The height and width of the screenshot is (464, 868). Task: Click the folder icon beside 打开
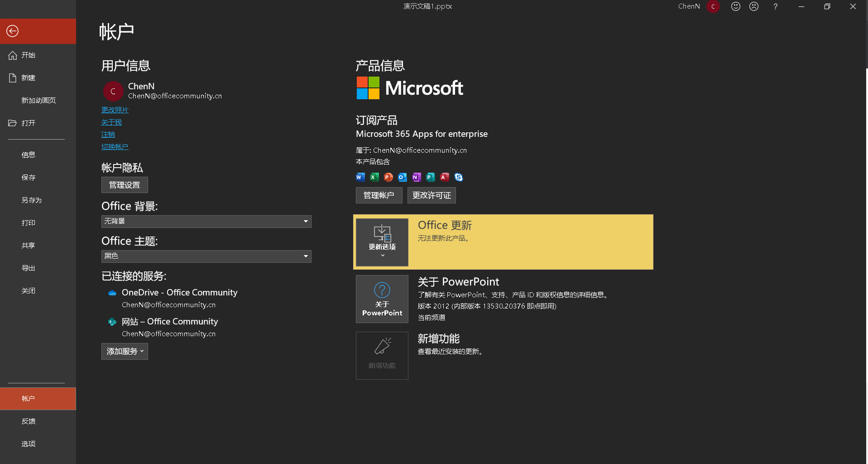(13, 123)
